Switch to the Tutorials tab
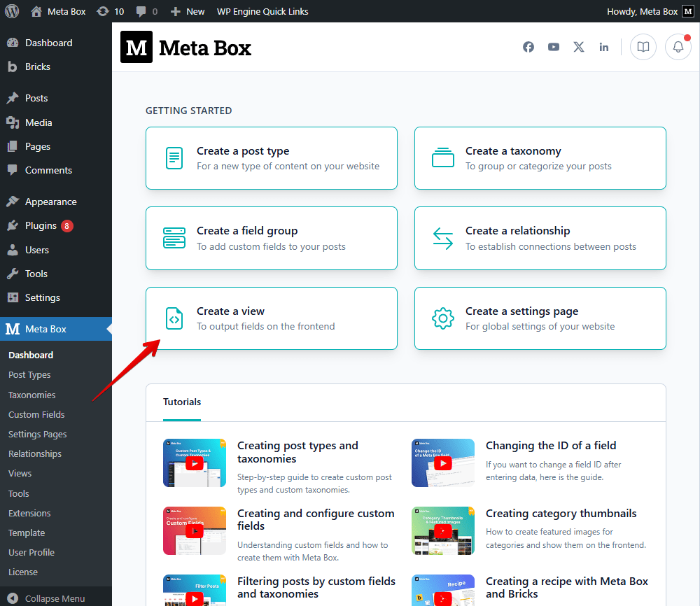Screen dimensions: 700x606 [181, 402]
